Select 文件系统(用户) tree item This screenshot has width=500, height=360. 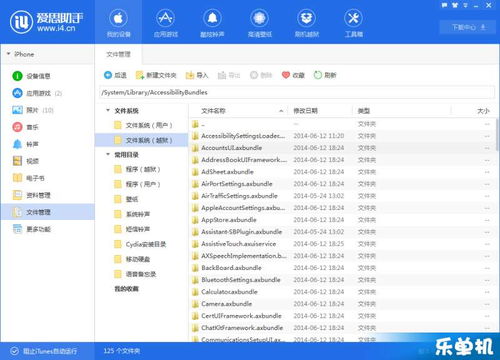tap(142, 125)
